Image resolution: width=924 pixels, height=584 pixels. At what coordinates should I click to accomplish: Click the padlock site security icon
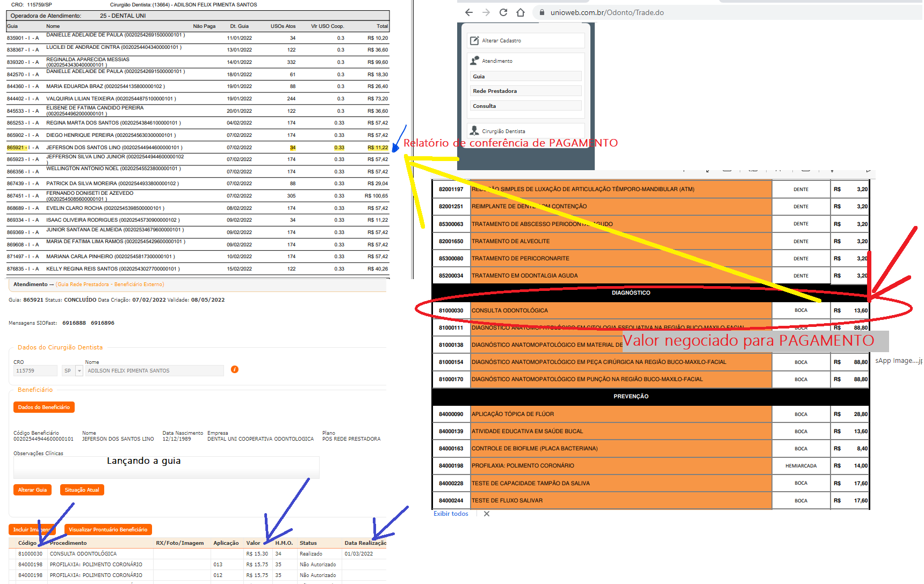tap(542, 12)
